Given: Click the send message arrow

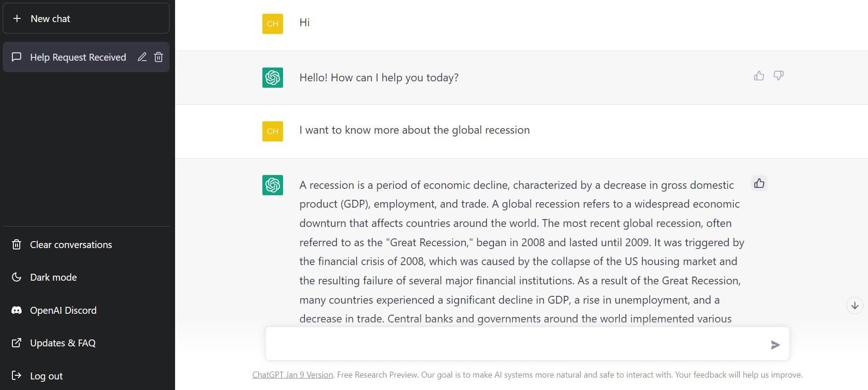Looking at the screenshot, I should click(775, 345).
